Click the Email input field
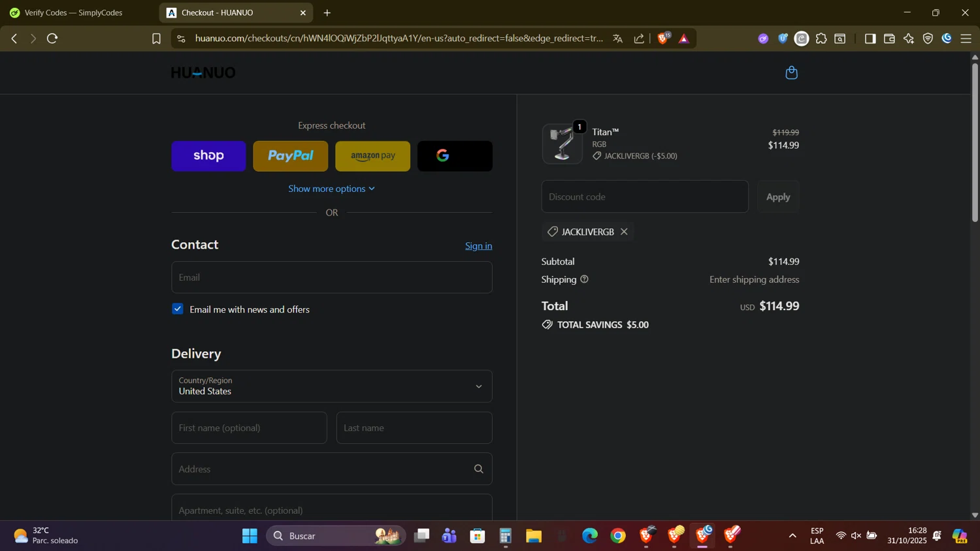This screenshot has width=980, height=551. pyautogui.click(x=331, y=277)
